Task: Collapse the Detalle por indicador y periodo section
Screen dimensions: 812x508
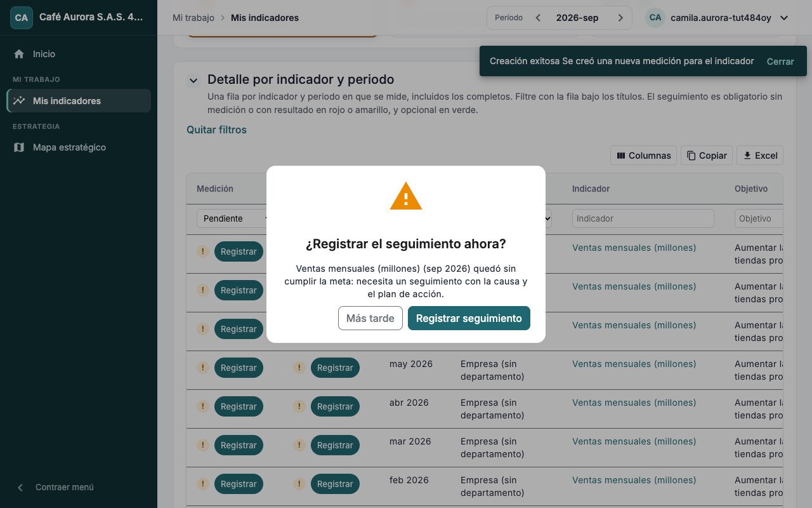Action: click(193, 81)
